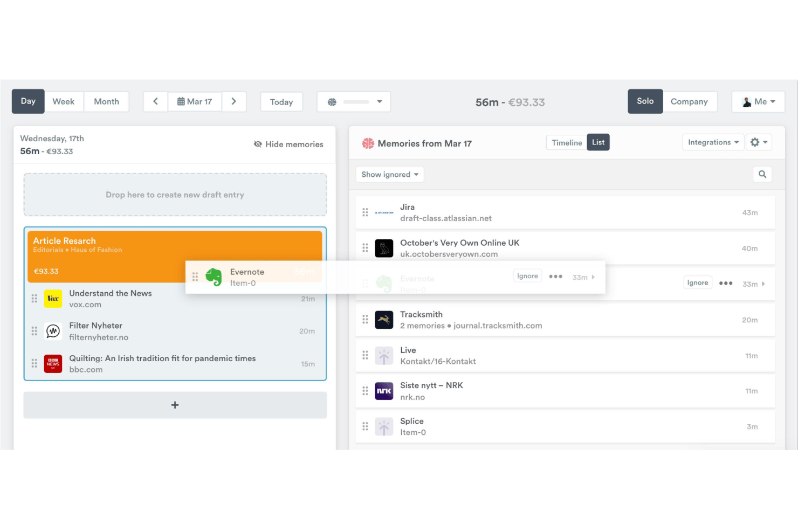Grab the drag handle of dragged Evernote card
This screenshot has height=532, width=798.
tap(195, 277)
